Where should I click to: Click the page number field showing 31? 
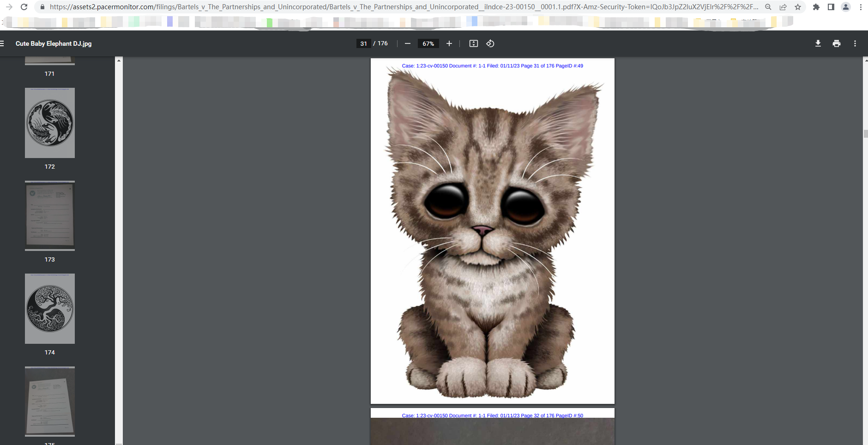pyautogui.click(x=364, y=43)
